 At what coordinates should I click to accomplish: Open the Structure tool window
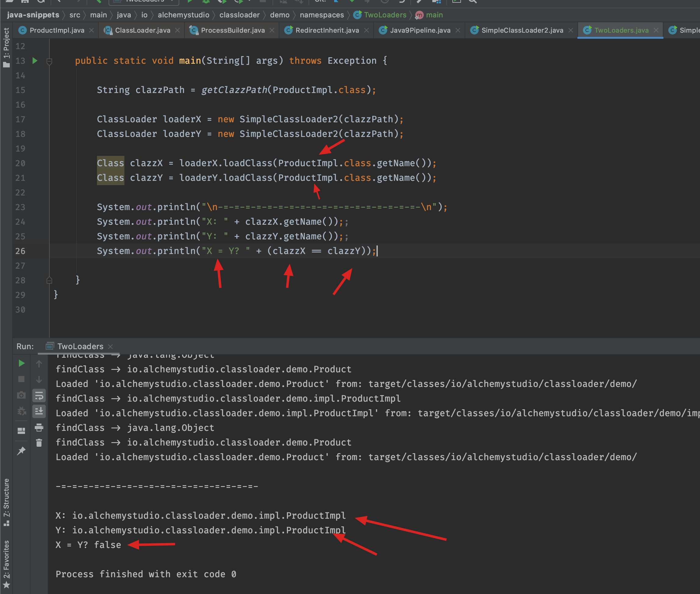click(6, 502)
